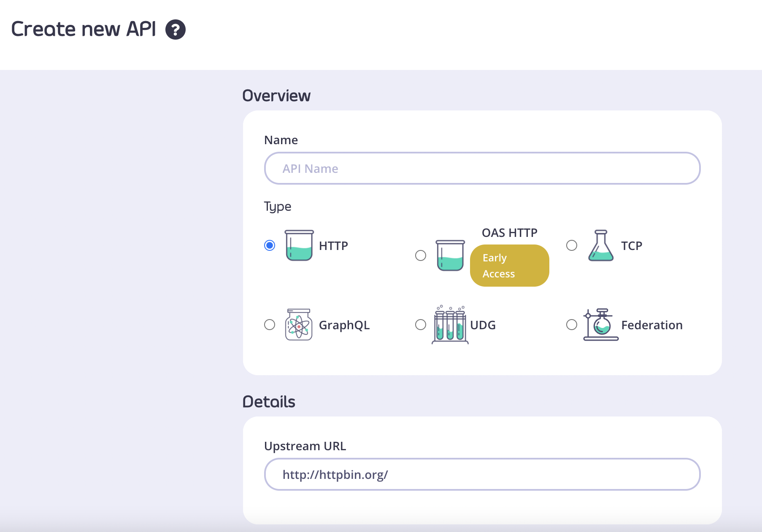Select the Federation radio button
The height and width of the screenshot is (532, 762).
[572, 325]
